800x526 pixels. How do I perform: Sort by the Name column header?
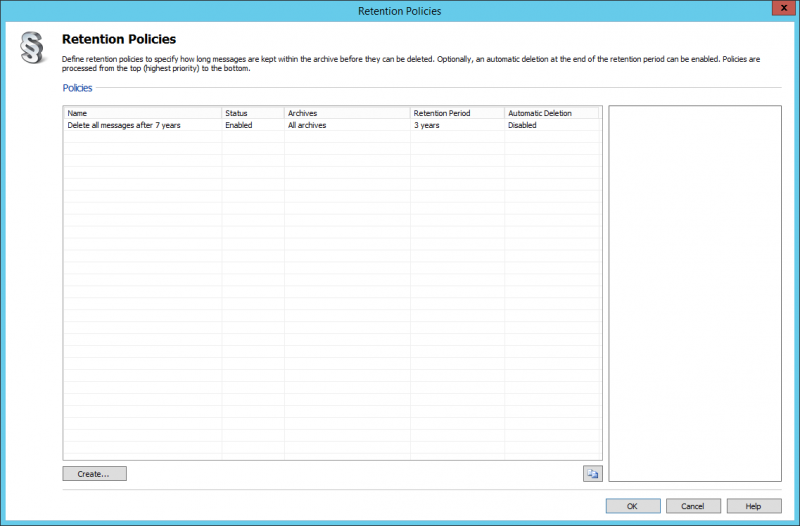(x=142, y=113)
